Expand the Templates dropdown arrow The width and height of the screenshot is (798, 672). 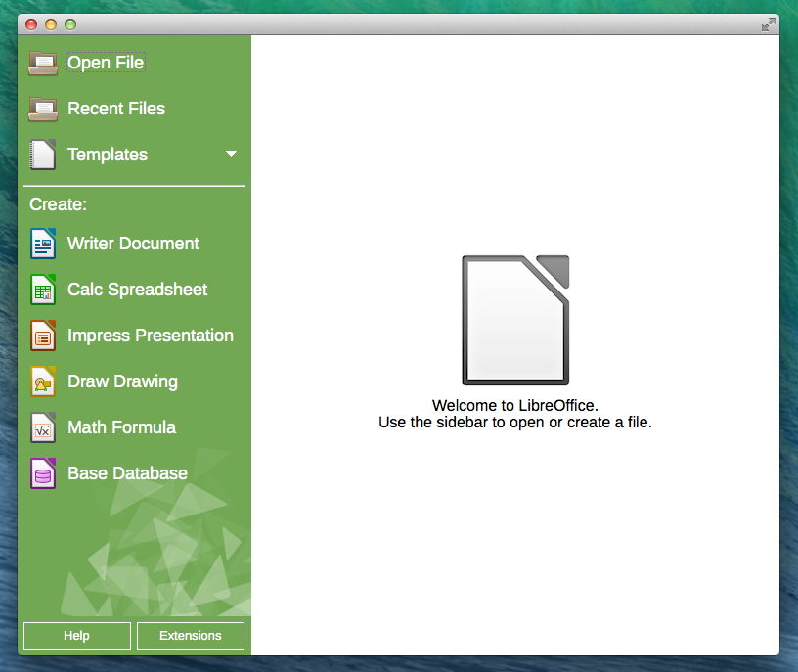click(x=232, y=154)
